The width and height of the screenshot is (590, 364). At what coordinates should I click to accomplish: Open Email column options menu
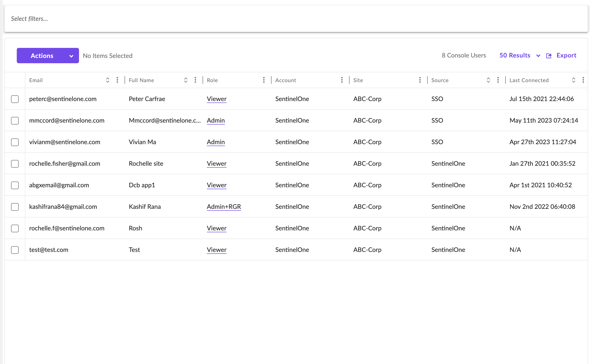[x=117, y=80]
